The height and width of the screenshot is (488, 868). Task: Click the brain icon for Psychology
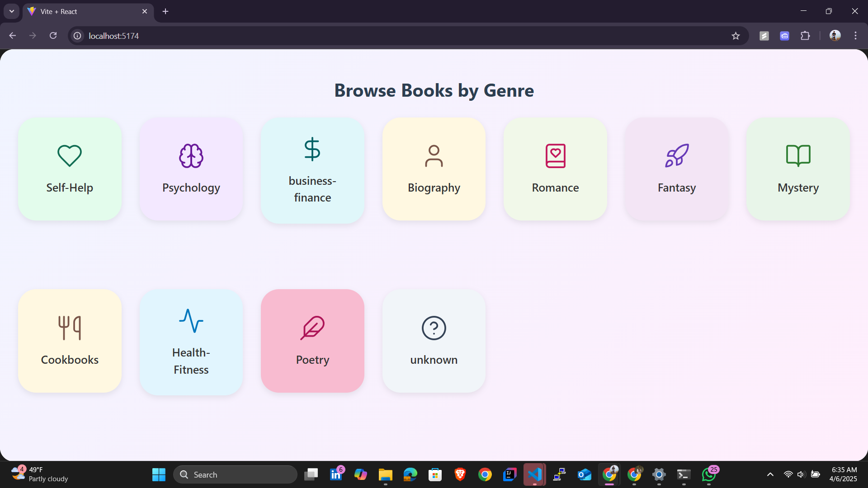191,156
